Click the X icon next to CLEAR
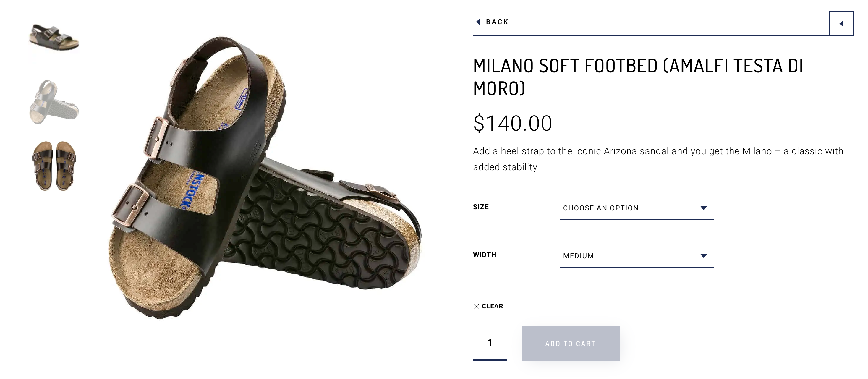The width and height of the screenshot is (868, 379). click(x=477, y=306)
